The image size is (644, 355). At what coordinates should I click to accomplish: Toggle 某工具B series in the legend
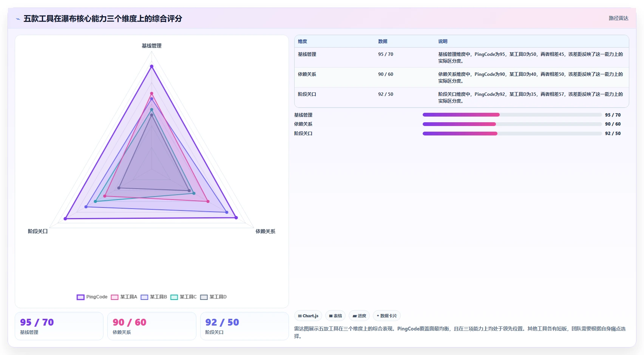[x=154, y=297]
